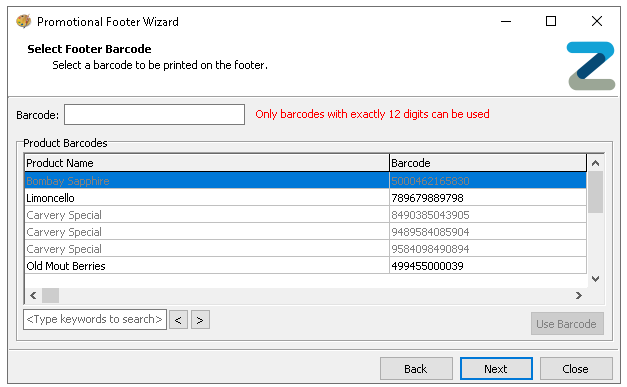Sort by the Product Name column header
Image resolution: width=627 pixels, height=387 pixels.
click(207, 163)
